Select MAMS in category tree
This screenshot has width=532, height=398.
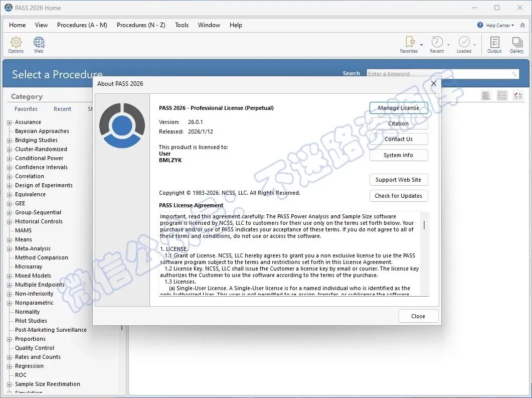point(23,230)
